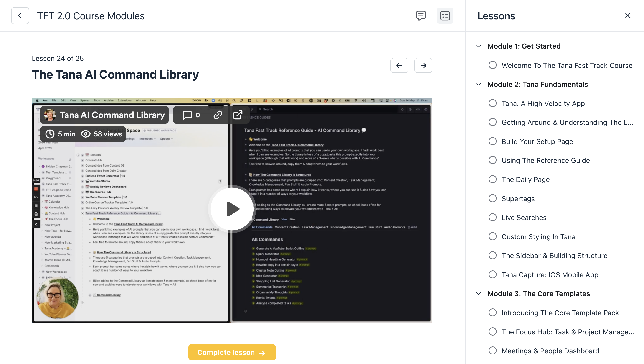This screenshot has height=364, width=644.
Task: Toggle the lessons checklist icon
Action: point(445,16)
